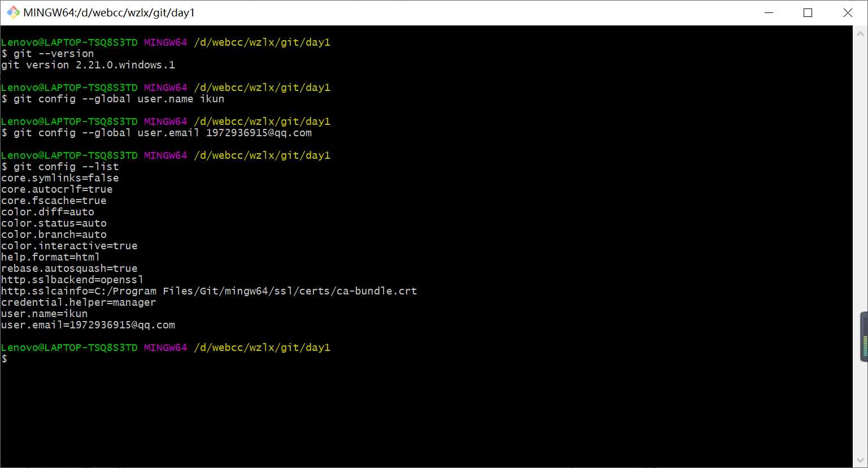Click the 'color.branch=auto' line

[x=54, y=235]
